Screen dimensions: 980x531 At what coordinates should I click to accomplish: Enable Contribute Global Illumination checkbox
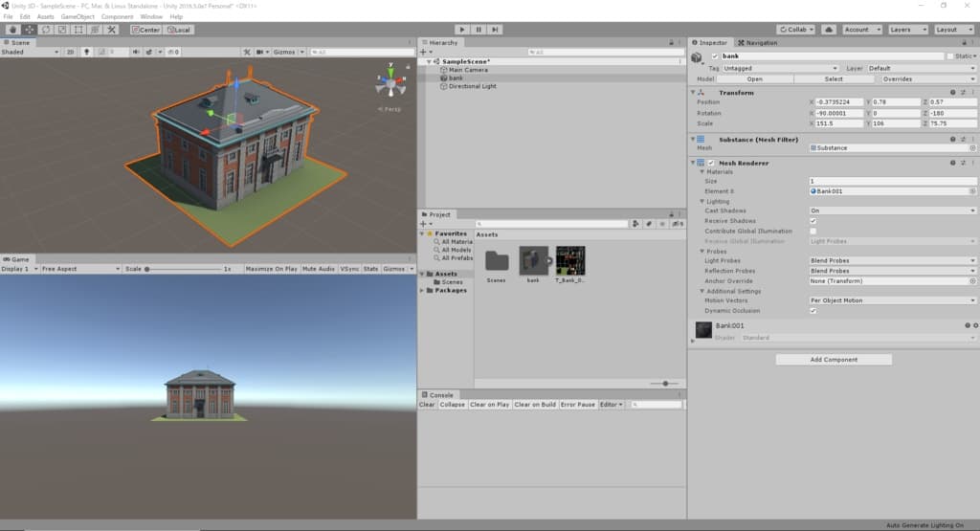click(813, 232)
